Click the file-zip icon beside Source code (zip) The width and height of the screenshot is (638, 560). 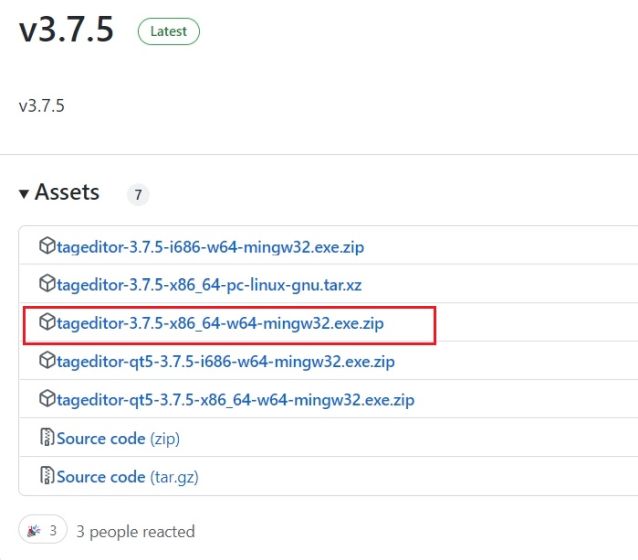[47, 438]
